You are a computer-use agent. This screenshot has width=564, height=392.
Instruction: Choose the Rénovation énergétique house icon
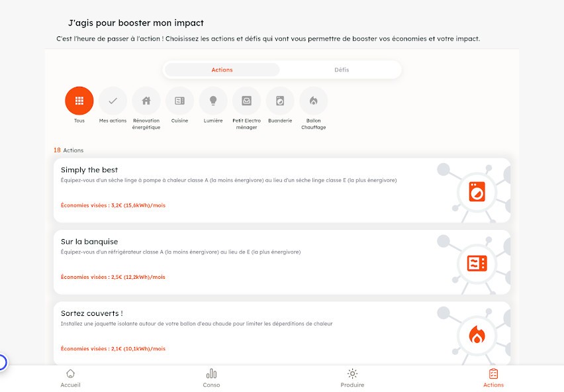(146, 101)
